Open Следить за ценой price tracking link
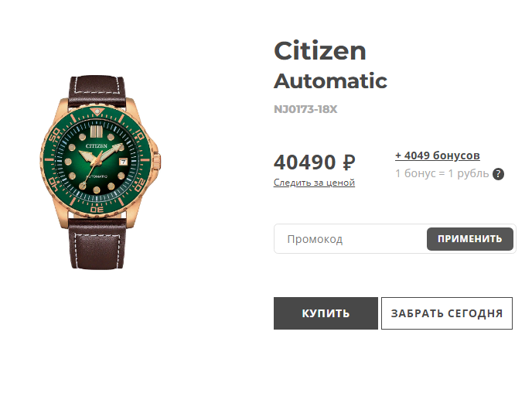532x400 pixels. pos(314,183)
